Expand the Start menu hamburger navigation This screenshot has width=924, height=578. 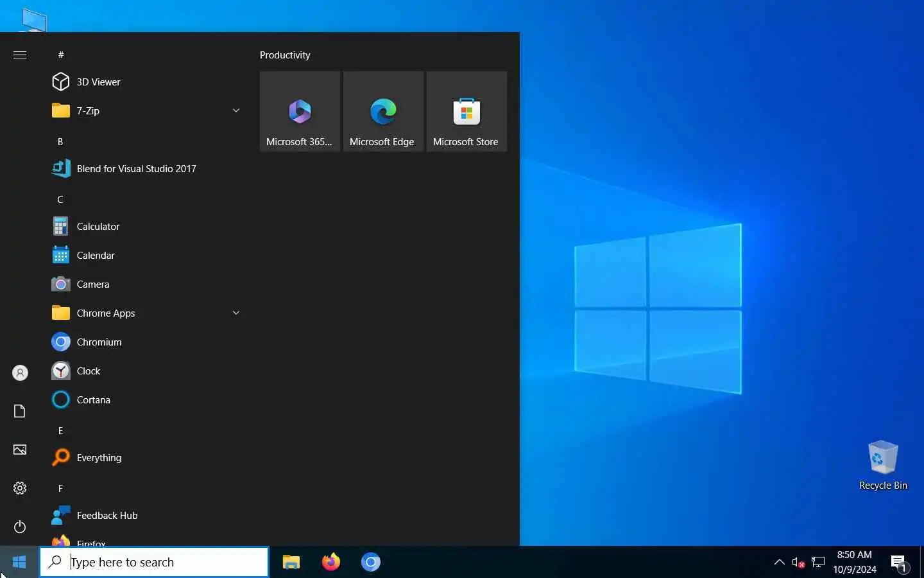pos(20,55)
